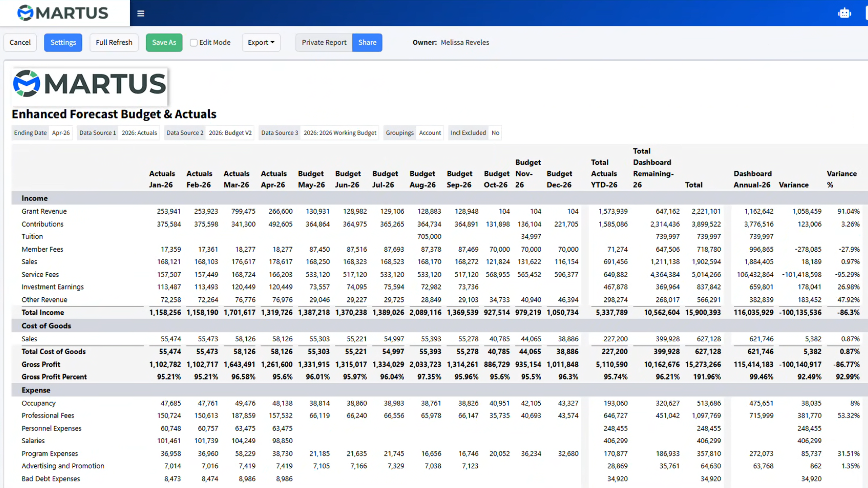The width and height of the screenshot is (868, 488).
Task: Click the Groupings Account filter
Action: pos(413,133)
